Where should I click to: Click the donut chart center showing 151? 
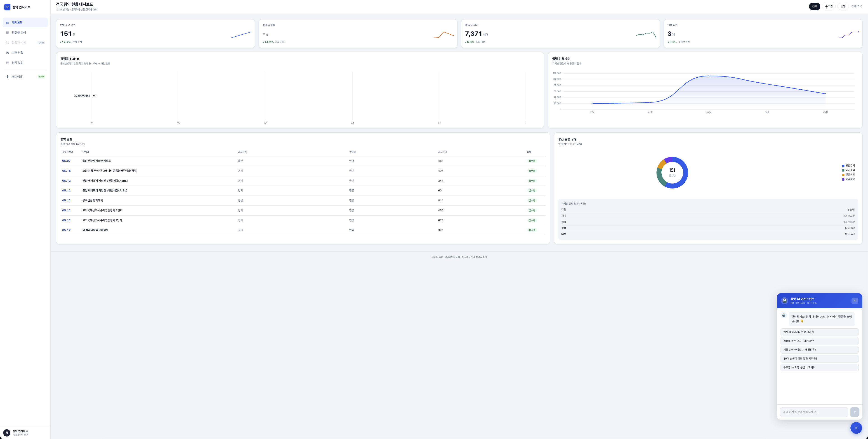point(672,172)
